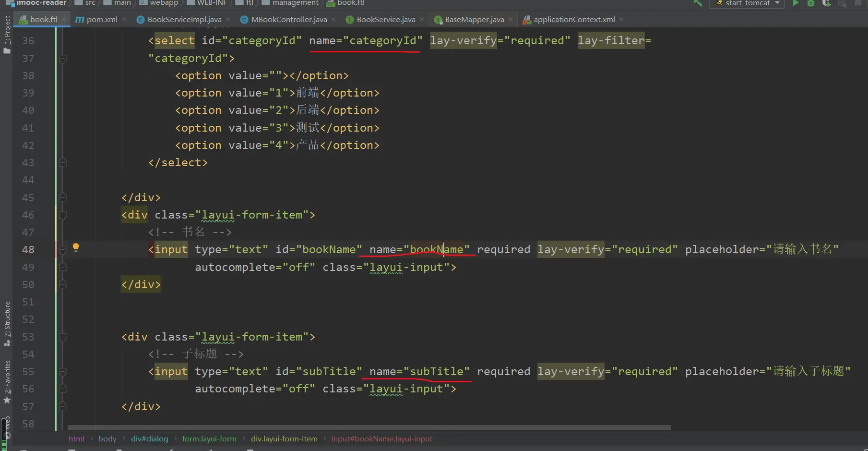Start debugging with the bug icon
The width and height of the screenshot is (868, 451).
(x=810, y=3)
